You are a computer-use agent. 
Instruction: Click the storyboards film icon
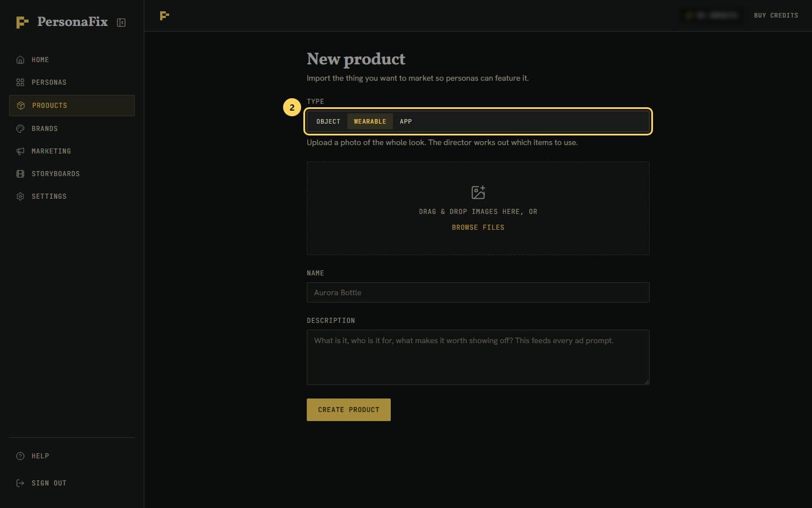(x=20, y=174)
